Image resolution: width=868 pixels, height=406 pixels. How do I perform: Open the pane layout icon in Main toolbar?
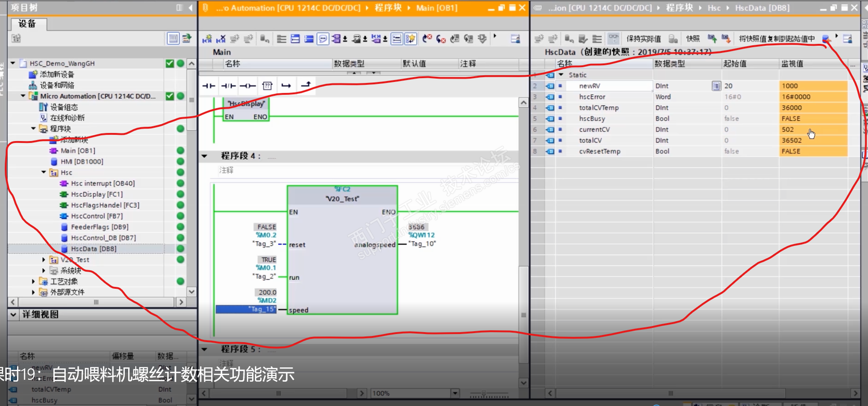pos(515,39)
